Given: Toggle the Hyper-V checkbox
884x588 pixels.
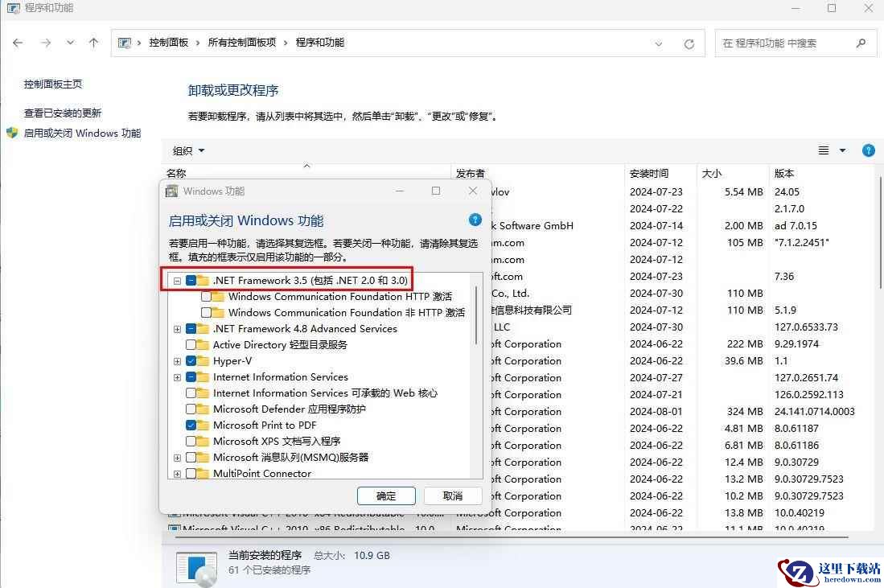Looking at the screenshot, I should 191,361.
